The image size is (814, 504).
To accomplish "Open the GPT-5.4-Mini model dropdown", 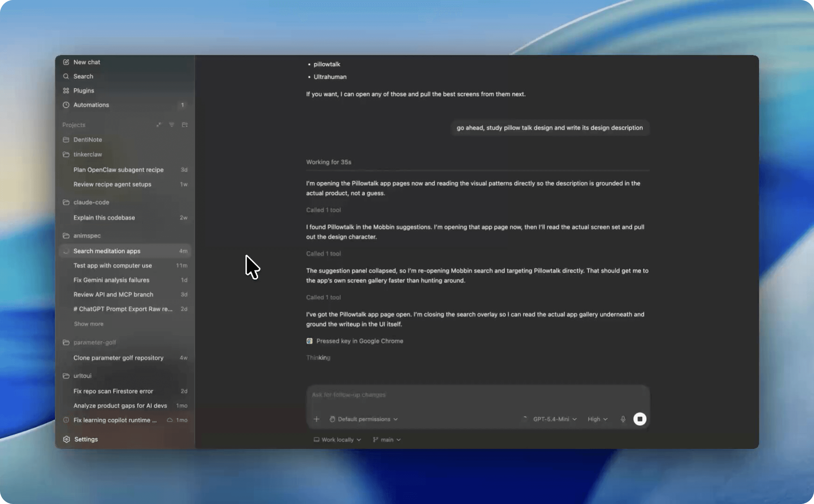I will [x=554, y=419].
